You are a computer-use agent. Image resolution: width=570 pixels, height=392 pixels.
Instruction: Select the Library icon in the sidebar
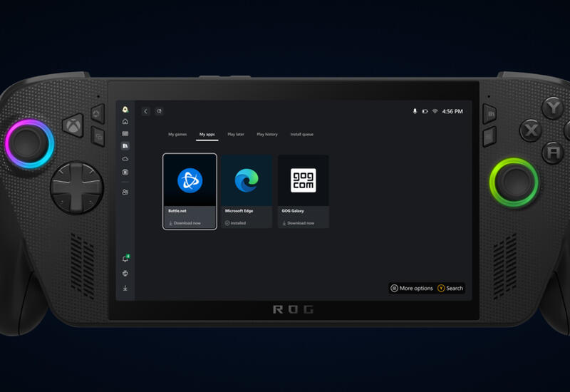pyautogui.click(x=125, y=146)
